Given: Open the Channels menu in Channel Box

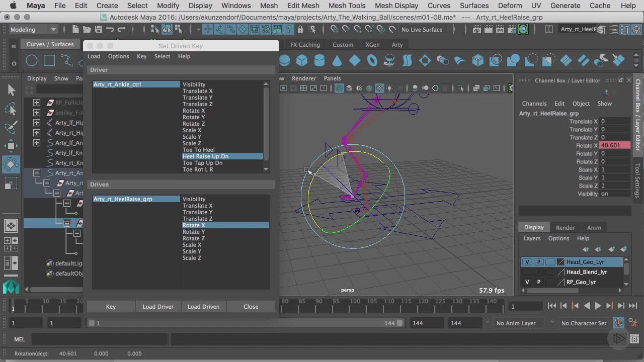Looking at the screenshot, I should click(x=534, y=104).
